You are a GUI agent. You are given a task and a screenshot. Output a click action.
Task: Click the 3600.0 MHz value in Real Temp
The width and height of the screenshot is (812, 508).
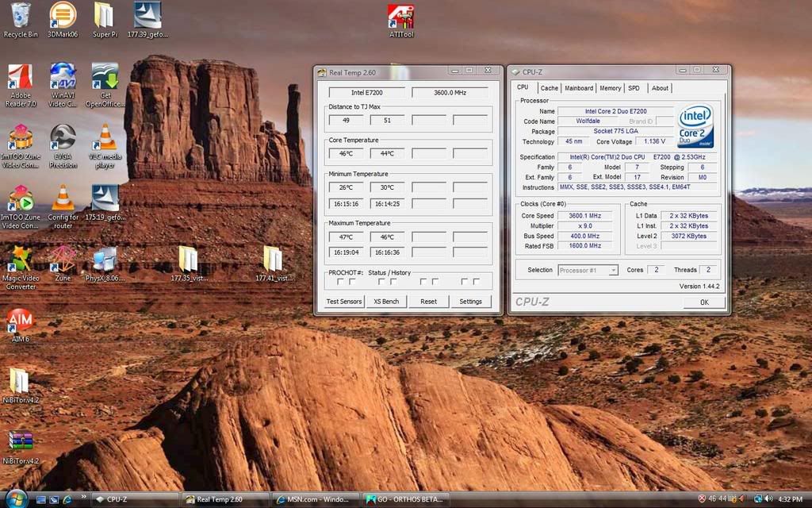pos(450,92)
